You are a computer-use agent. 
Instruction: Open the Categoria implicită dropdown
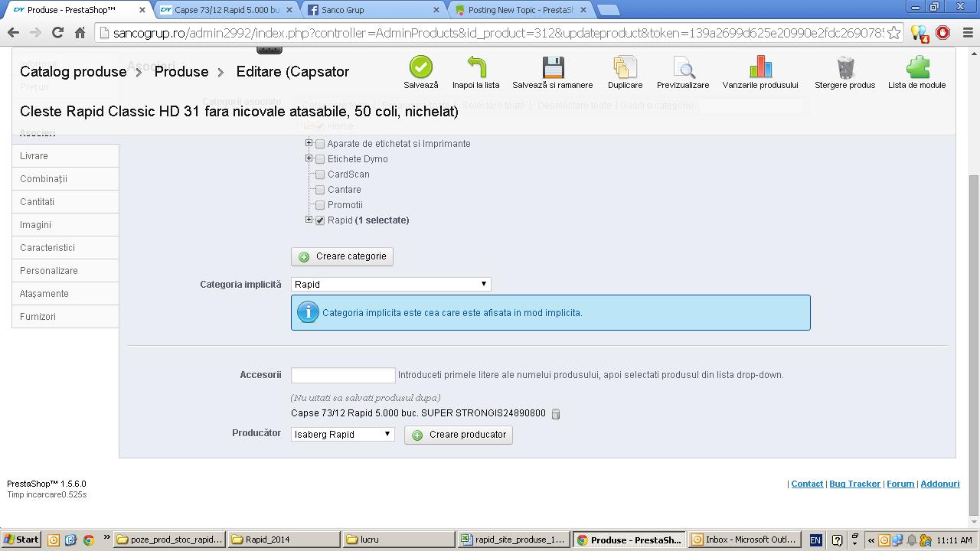(390, 284)
